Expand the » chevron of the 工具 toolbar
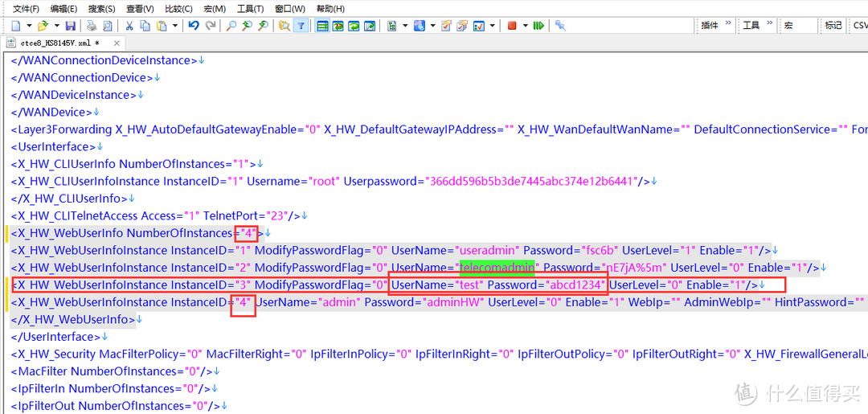The height and width of the screenshot is (414, 868). [769, 24]
